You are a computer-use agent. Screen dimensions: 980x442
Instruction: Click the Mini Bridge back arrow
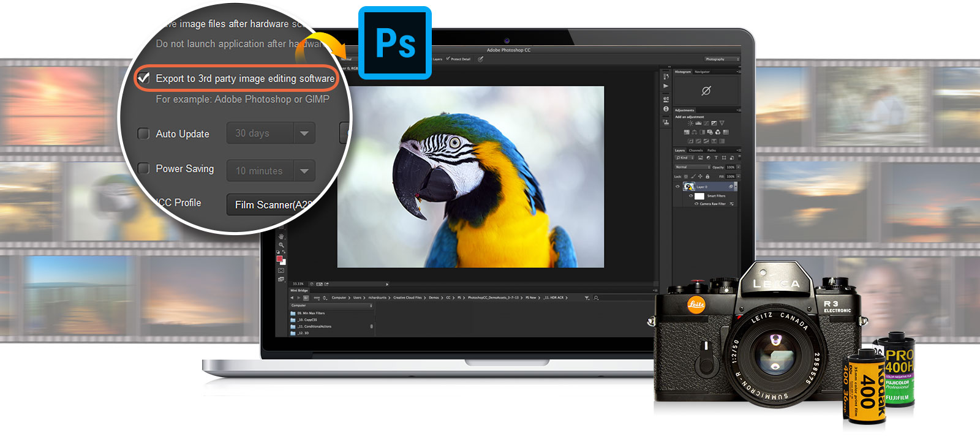coord(292,298)
